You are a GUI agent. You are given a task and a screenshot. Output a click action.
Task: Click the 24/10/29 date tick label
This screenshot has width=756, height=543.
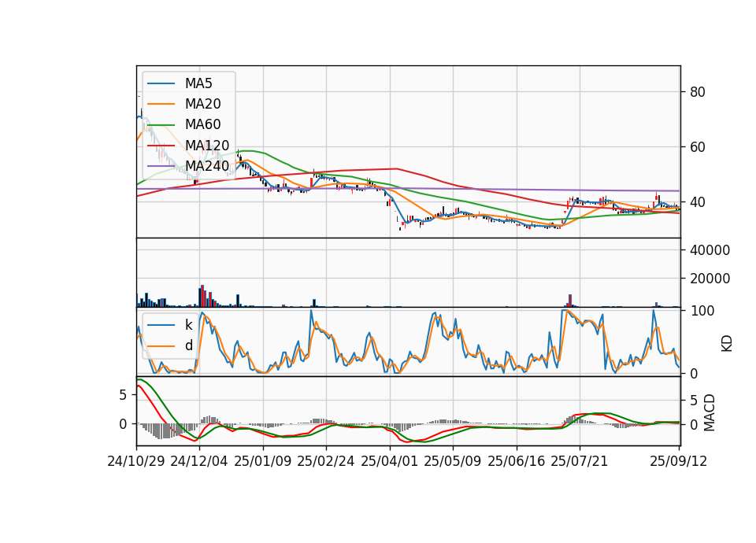point(136,461)
